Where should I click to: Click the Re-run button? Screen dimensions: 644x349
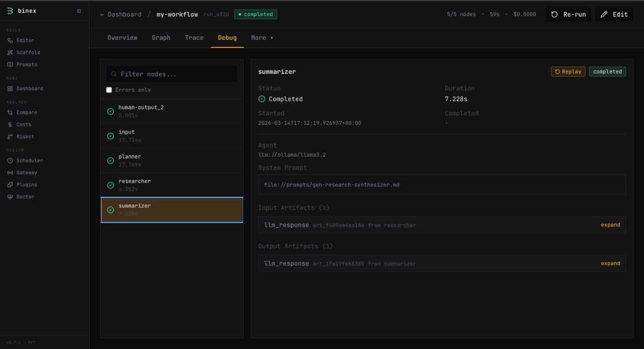point(569,14)
